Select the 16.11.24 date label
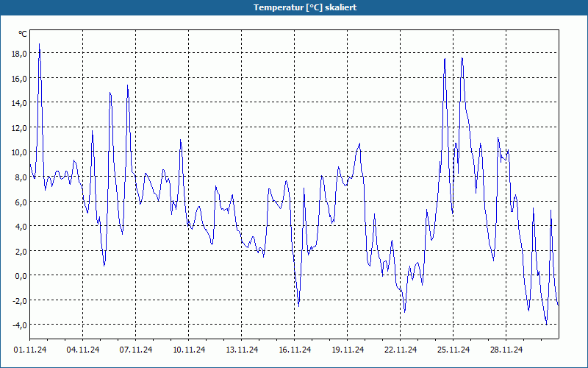Viewport: 588px width, 368px height. pyautogui.click(x=295, y=350)
